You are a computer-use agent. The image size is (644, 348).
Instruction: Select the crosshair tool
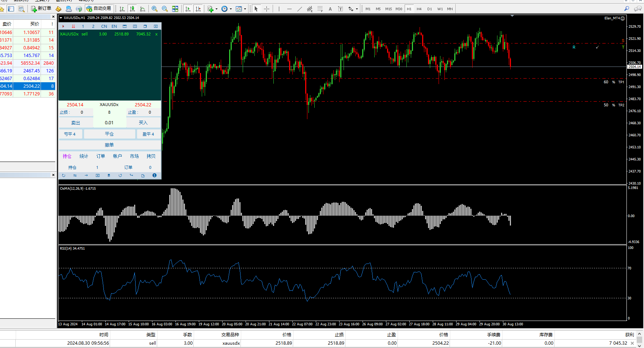tap(267, 9)
